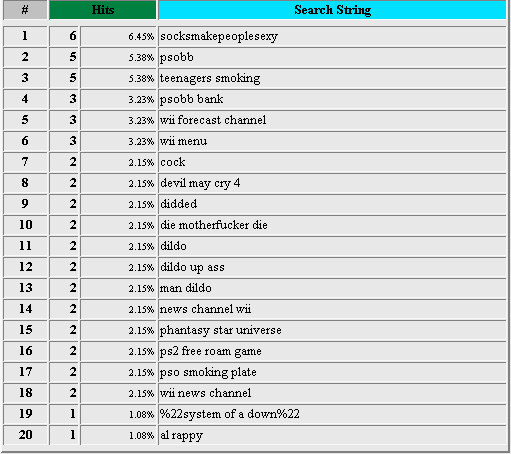Select the pso smoking plate string
This screenshot has height=454, width=511.
click(x=208, y=372)
